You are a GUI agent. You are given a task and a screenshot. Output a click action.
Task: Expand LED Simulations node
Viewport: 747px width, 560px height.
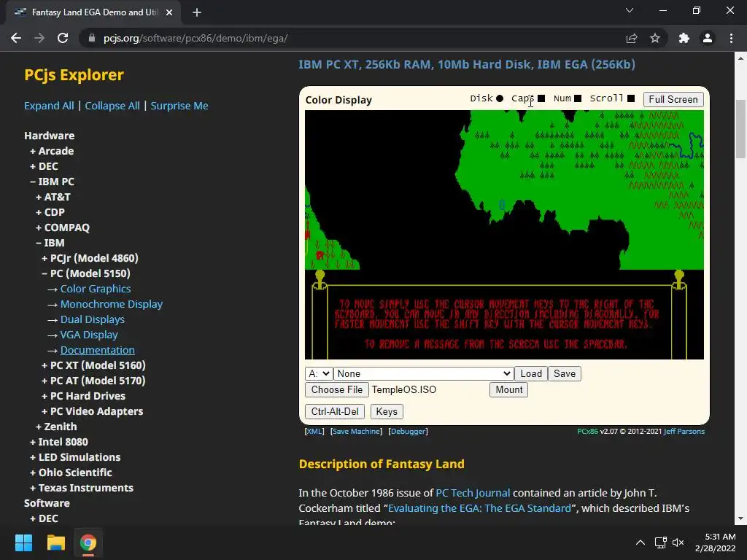click(x=75, y=457)
